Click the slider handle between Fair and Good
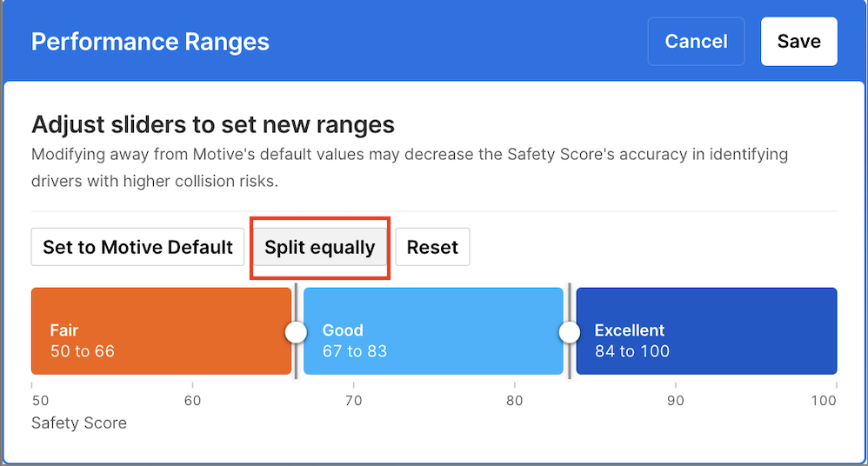This screenshot has width=868, height=466. coord(297,332)
